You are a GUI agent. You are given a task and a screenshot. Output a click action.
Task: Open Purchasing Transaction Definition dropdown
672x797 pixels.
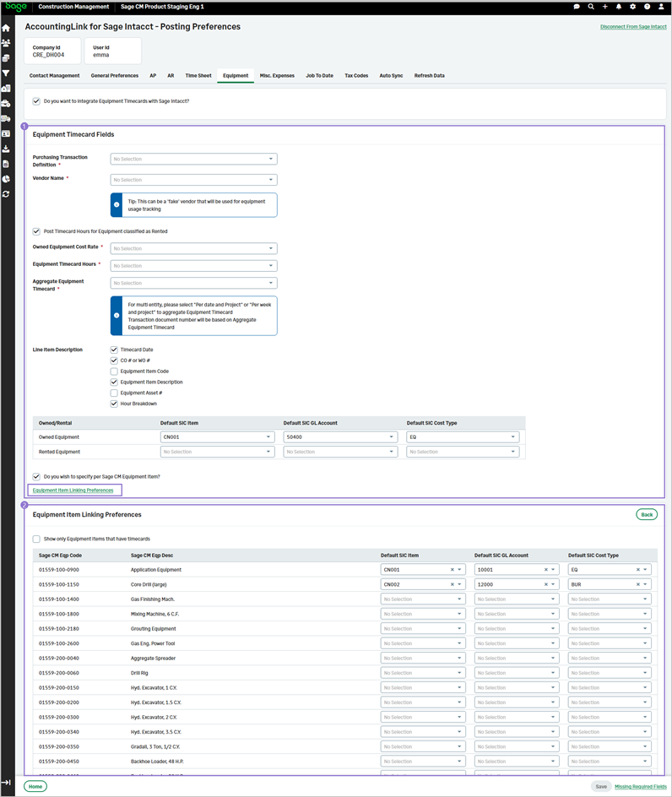(193, 159)
